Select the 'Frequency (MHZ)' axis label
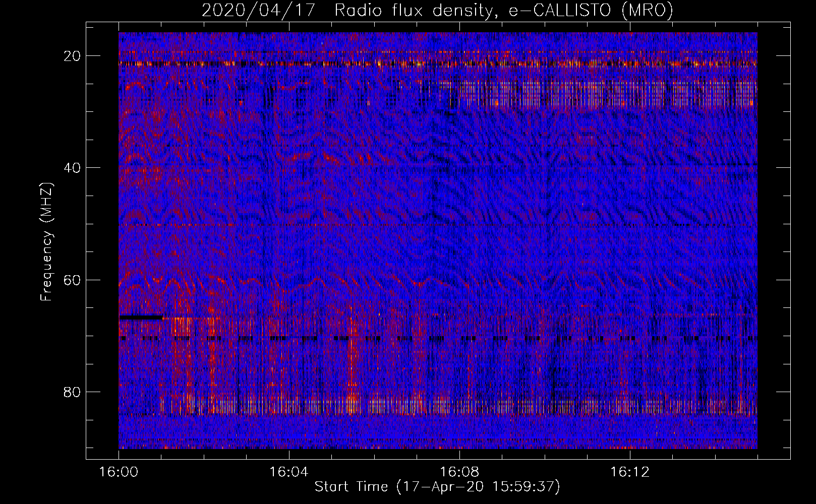This screenshot has width=816, height=504. 46,242
